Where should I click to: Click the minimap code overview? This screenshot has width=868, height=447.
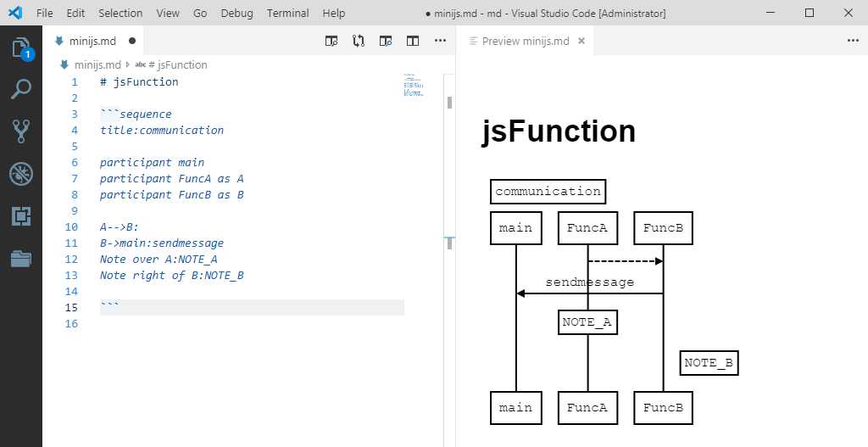point(413,86)
